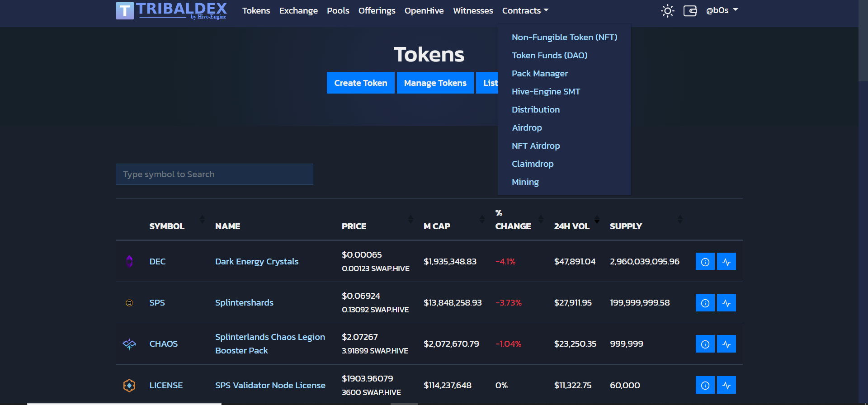This screenshot has height=405, width=868.
Task: Click DEC 24h volume $47,891.04
Action: click(575, 261)
